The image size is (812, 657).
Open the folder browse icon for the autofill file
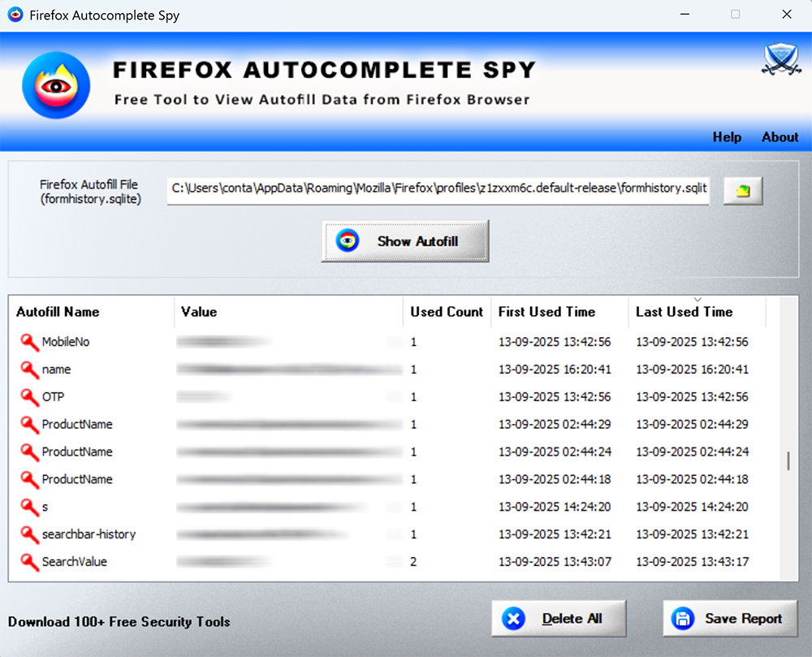(x=742, y=189)
